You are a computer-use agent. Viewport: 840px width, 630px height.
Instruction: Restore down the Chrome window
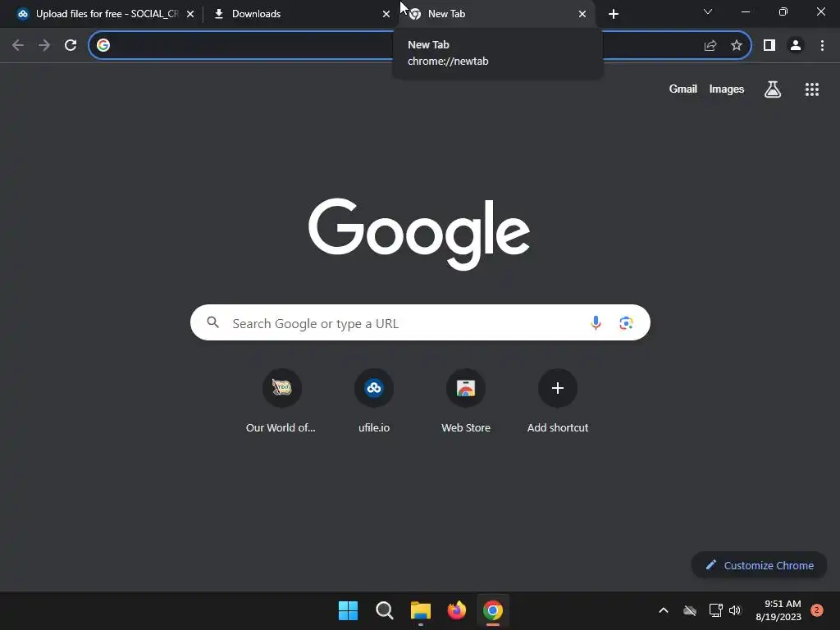point(783,11)
